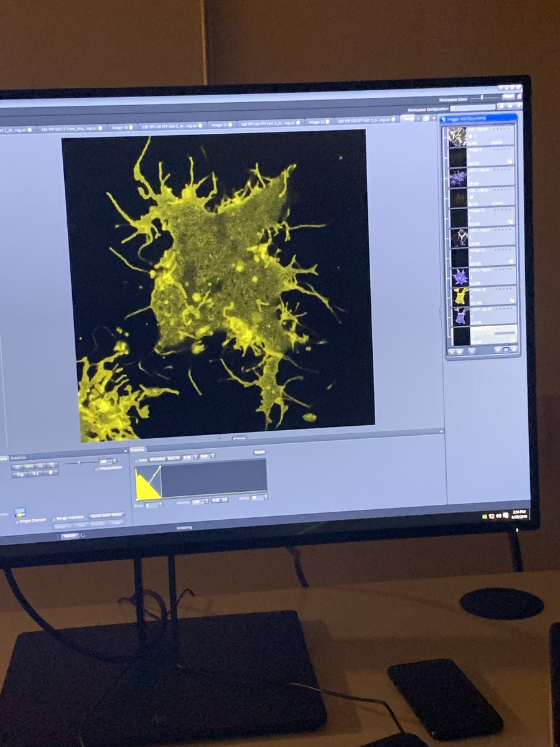The height and width of the screenshot is (747, 560).
Task: Enable the Range Indicator checkbox
Action: (x=54, y=519)
